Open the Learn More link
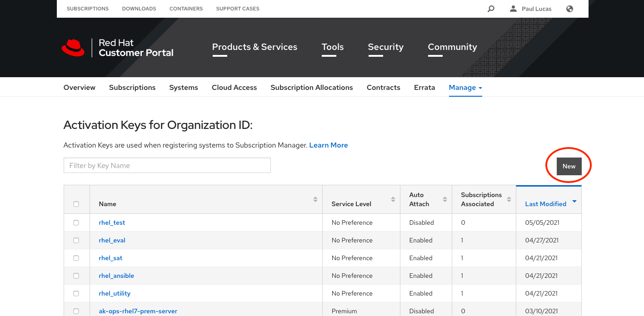644x316 pixels. point(328,145)
